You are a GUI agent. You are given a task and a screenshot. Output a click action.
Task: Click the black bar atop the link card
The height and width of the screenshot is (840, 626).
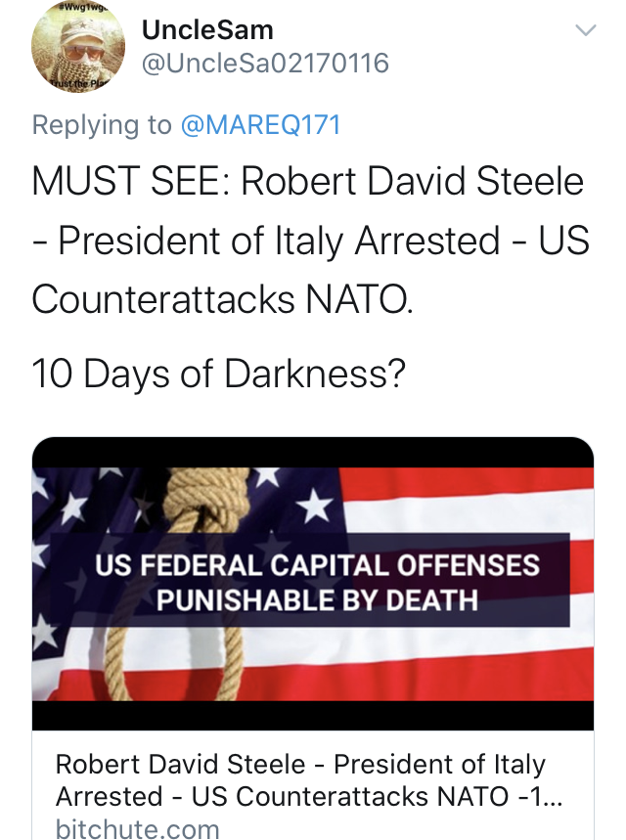tap(313, 453)
